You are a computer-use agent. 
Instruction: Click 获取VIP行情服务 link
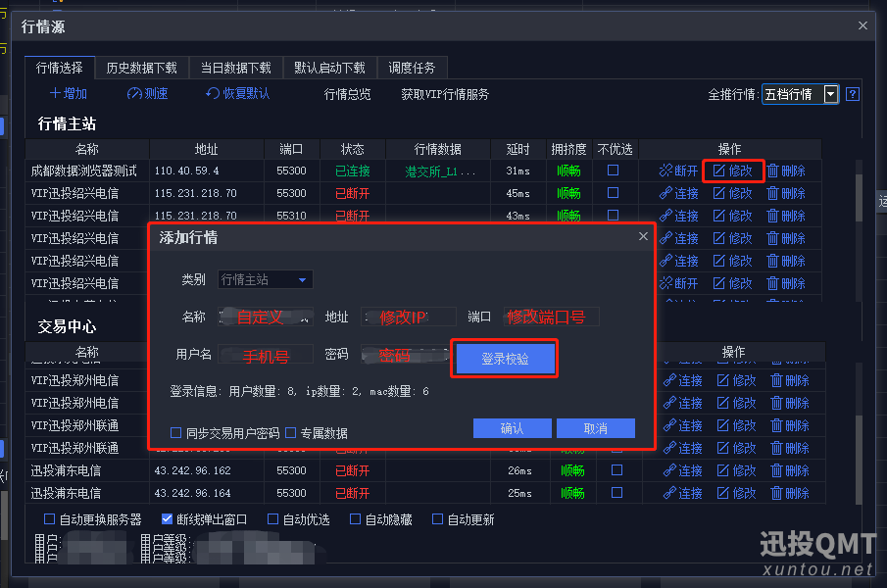445,94
